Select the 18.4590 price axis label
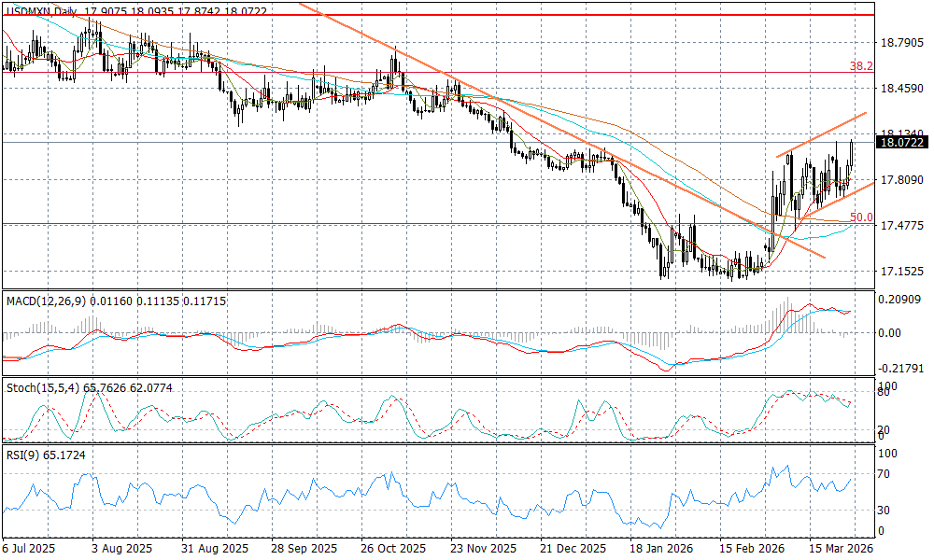Image resolution: width=934 pixels, height=560 pixels. tap(901, 89)
